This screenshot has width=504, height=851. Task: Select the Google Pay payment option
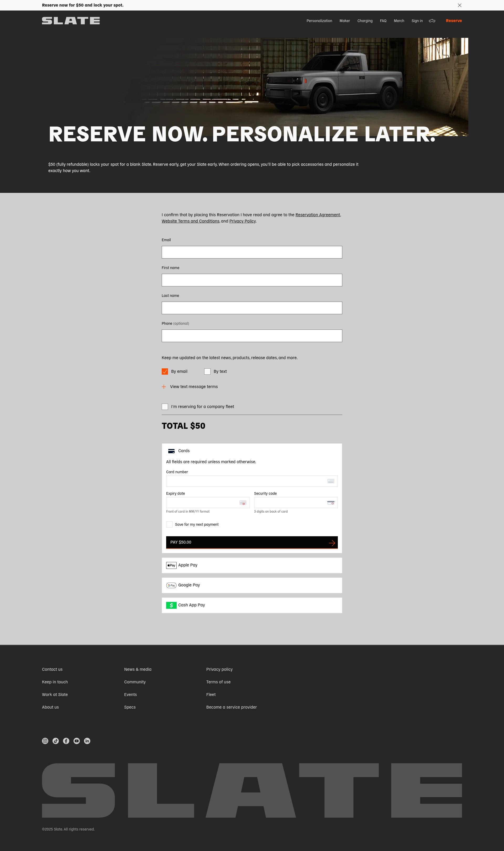(x=252, y=585)
